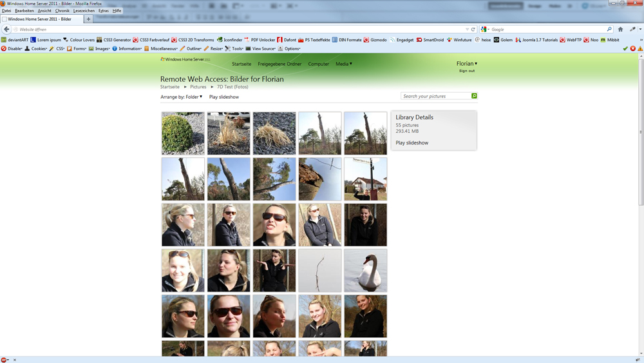Click the Adblock icon in status bar
The height and width of the screenshot is (363, 644).
point(4,360)
